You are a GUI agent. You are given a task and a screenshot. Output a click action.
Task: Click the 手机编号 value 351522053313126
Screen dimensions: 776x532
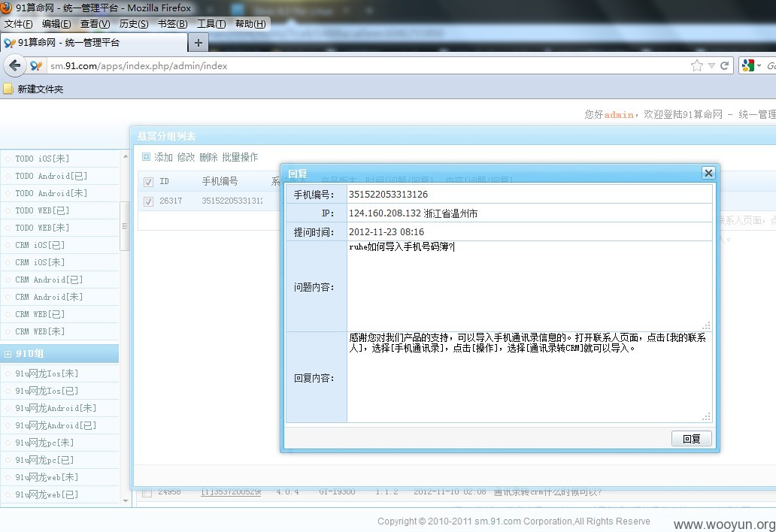[389, 195]
